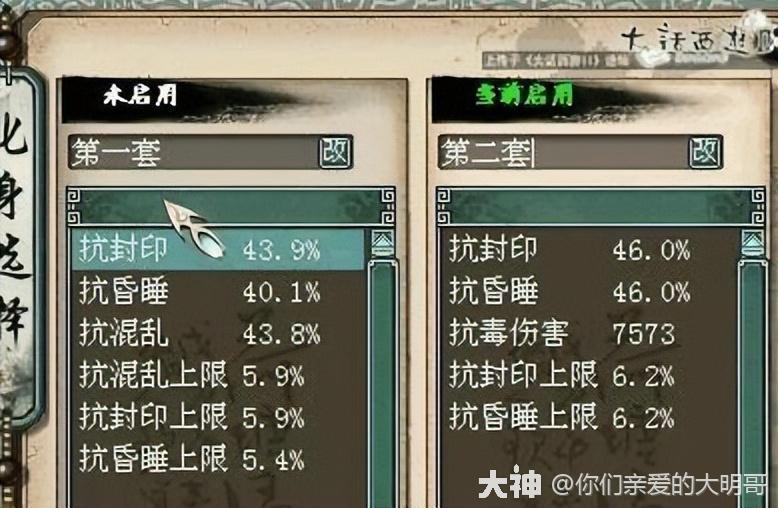778x508 pixels.
Task: Click the left list vertical scrollbar track
Action: click(x=383, y=382)
